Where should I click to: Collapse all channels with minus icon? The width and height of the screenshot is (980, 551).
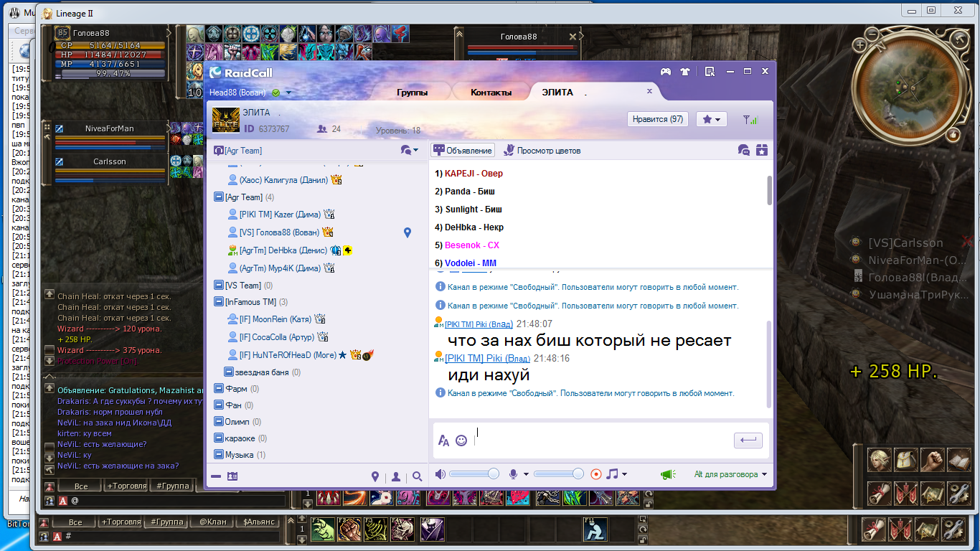[x=216, y=476]
